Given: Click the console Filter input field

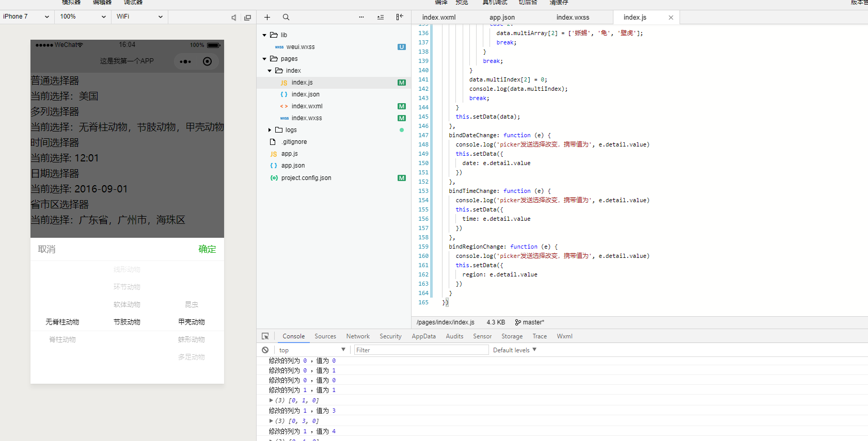Looking at the screenshot, I should click(421, 350).
